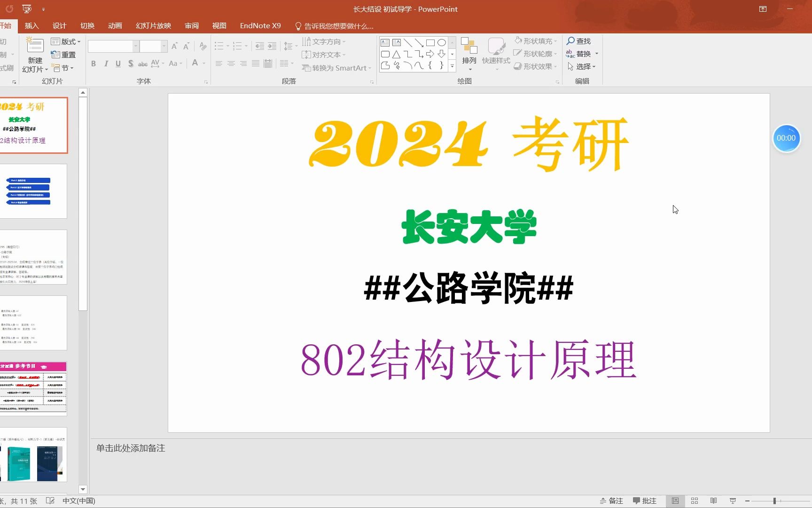
Task: Switch to 幻灯片浏览 slide sorter view
Action: [695, 500]
